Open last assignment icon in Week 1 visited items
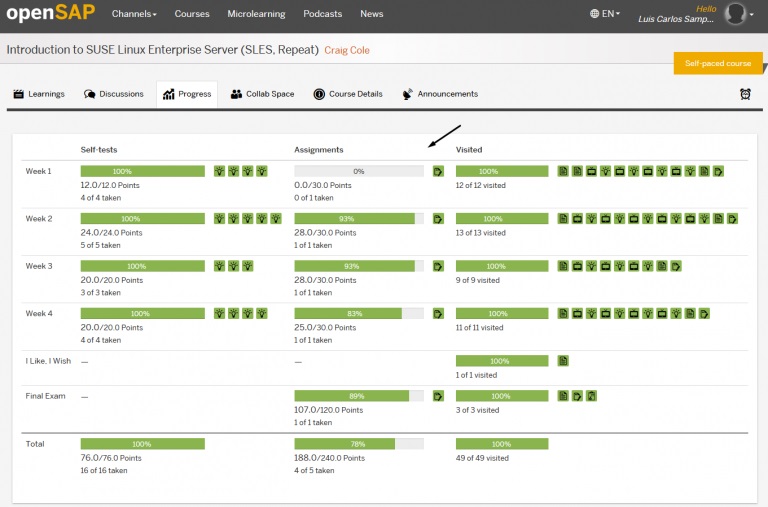 (x=719, y=171)
